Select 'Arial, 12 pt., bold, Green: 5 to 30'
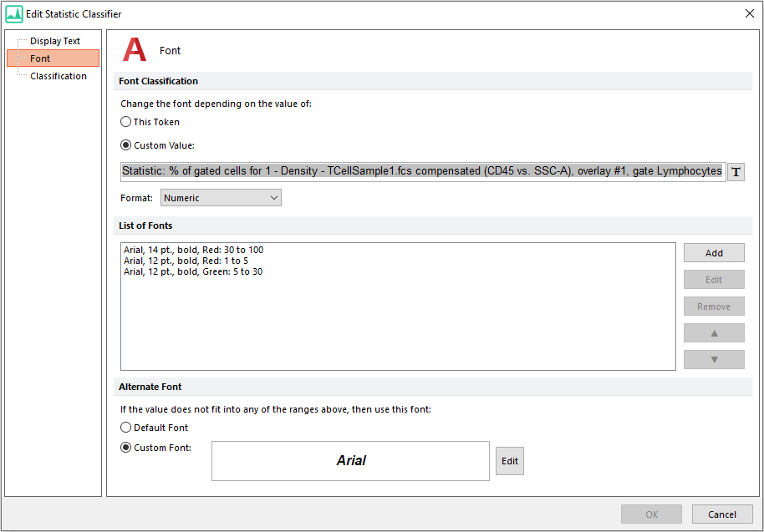 coord(193,271)
